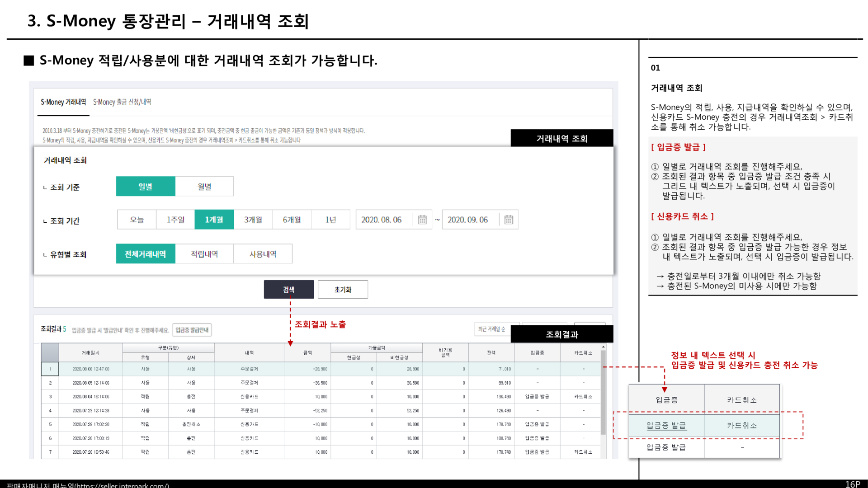Click 입금증 발급 in row 3
Viewport: 868px width, 488px height.
(537, 397)
